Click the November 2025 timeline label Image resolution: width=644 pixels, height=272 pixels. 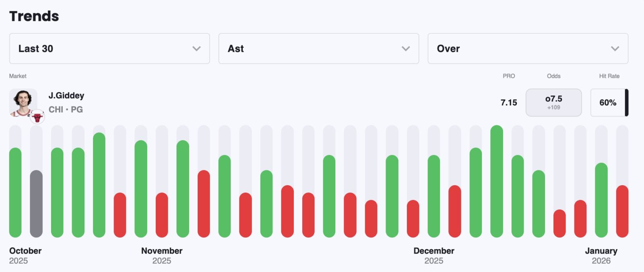(162, 256)
